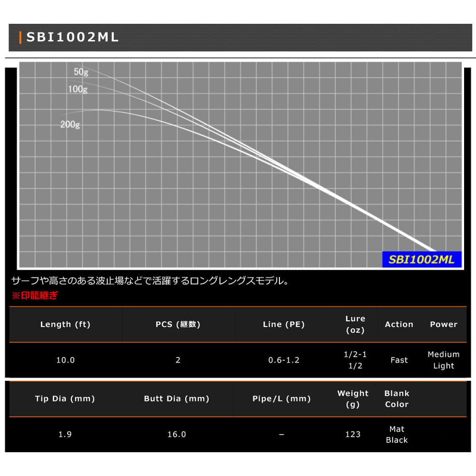Screen dimensions: 476x476
Task: Click the Pipe/L (mm) header
Action: (281, 398)
